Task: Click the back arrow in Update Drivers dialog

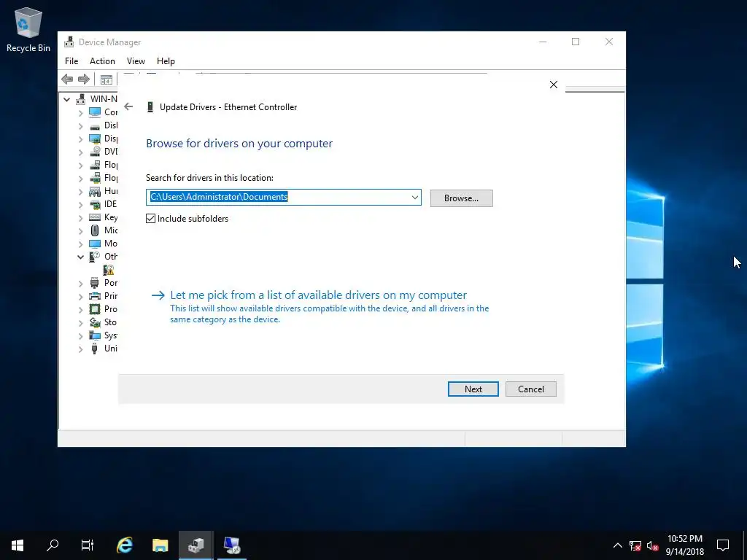Action: (128, 106)
